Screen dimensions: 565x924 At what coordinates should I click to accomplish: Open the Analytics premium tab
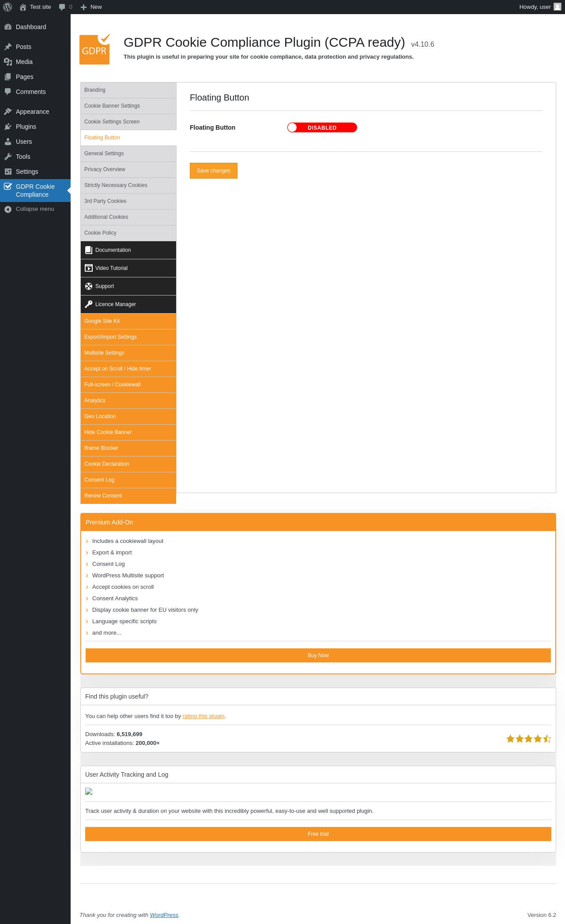[128, 400]
